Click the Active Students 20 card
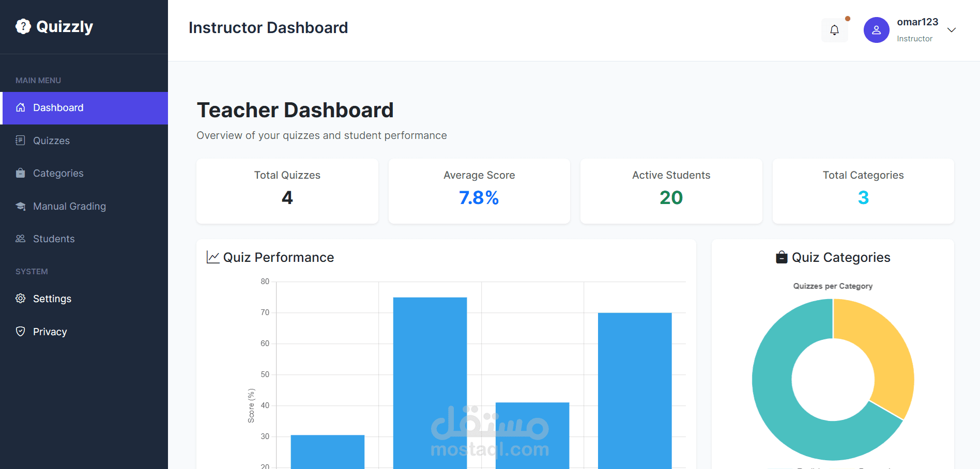This screenshot has height=469, width=980. [671, 191]
